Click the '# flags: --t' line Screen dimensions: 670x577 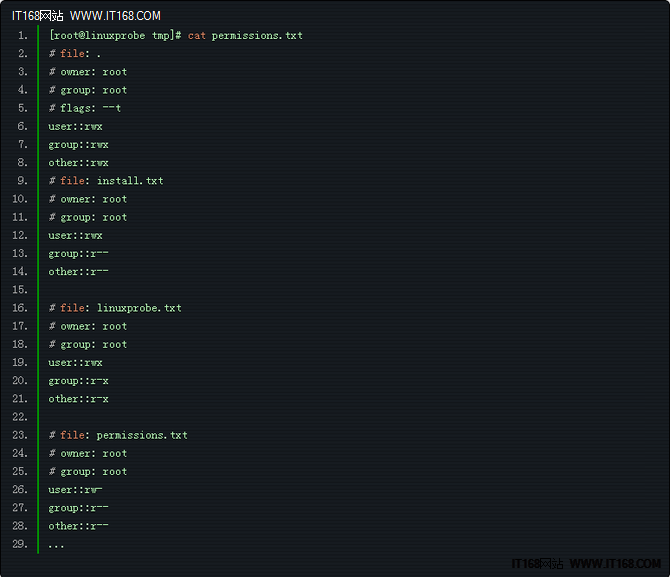(85, 108)
